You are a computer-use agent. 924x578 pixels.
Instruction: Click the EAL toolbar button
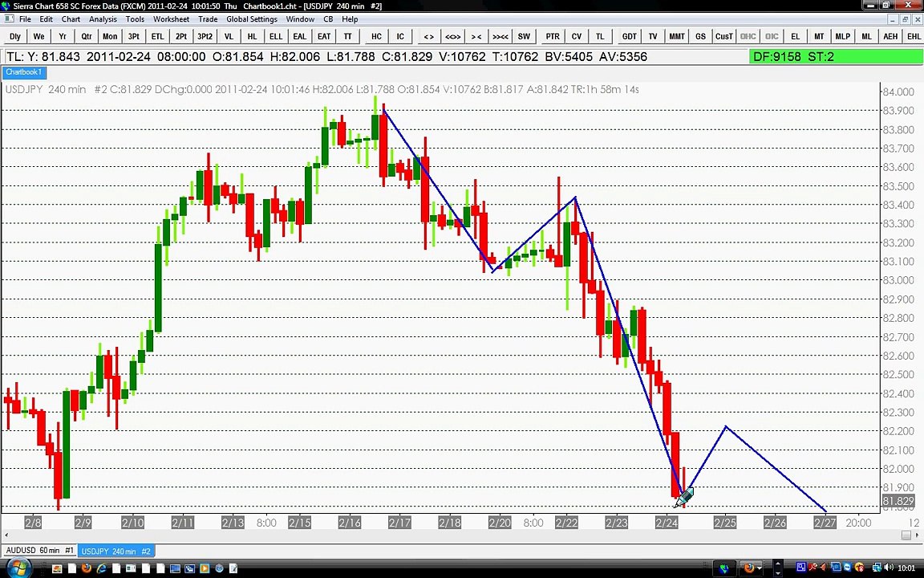[x=300, y=37]
